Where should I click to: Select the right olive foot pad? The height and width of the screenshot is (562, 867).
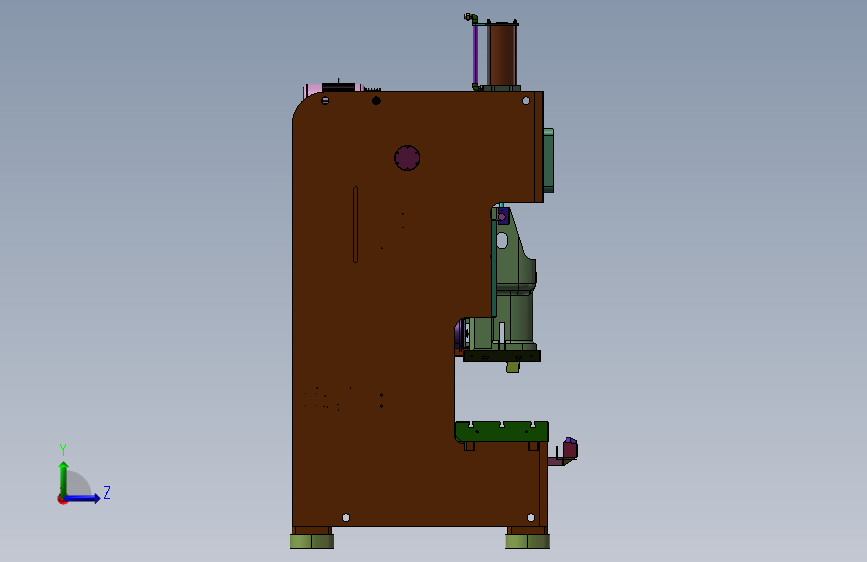coord(527,541)
